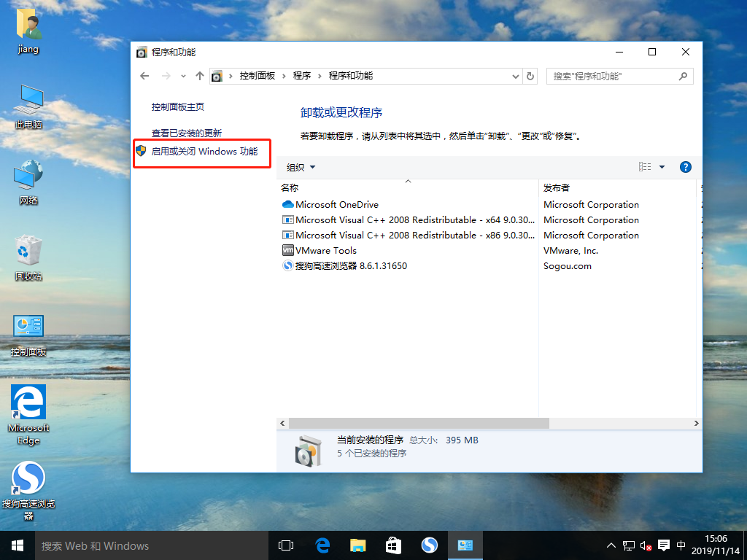Image resolution: width=747 pixels, height=560 pixels.
Task: Select 搜狗高速浏览器 8.6.1.31650 entry
Action: click(x=344, y=265)
